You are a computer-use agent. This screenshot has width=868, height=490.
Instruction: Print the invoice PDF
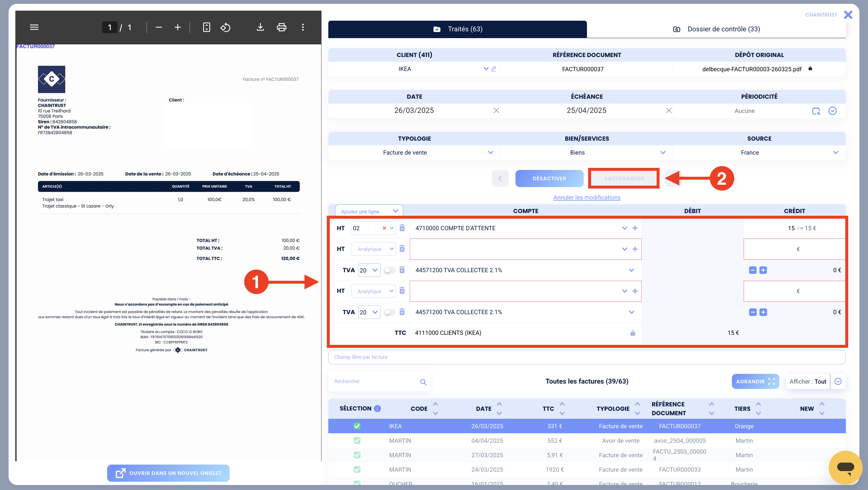coord(281,27)
